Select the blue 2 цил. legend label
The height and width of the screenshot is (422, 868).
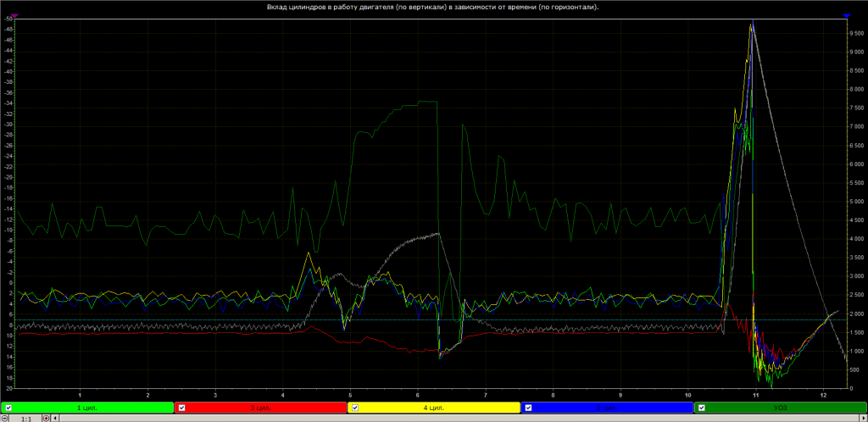pyautogui.click(x=607, y=408)
